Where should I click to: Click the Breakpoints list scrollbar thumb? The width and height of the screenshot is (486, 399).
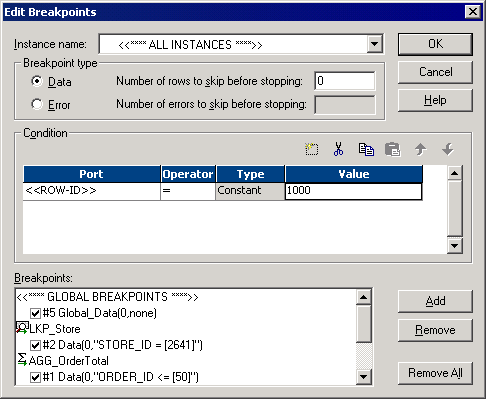click(363, 324)
